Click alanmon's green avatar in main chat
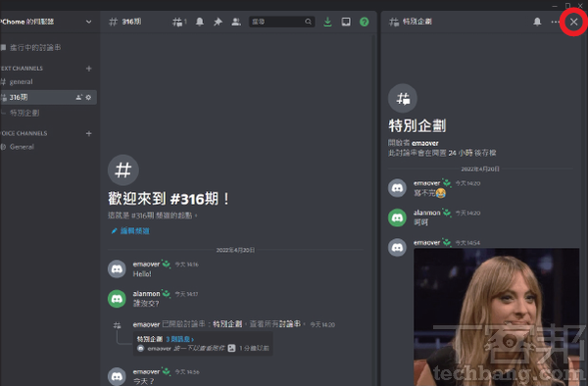Image resolution: width=588 pixels, height=386 pixels. coord(117,299)
